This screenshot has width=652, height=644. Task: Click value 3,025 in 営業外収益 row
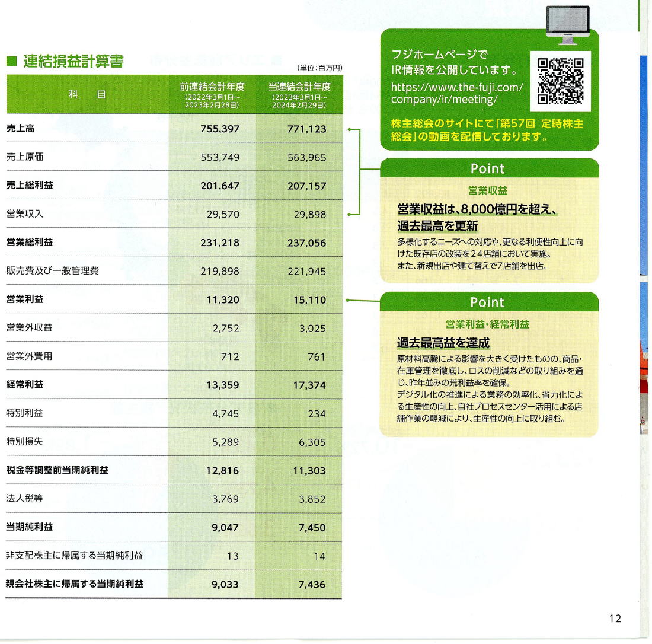[313, 329]
